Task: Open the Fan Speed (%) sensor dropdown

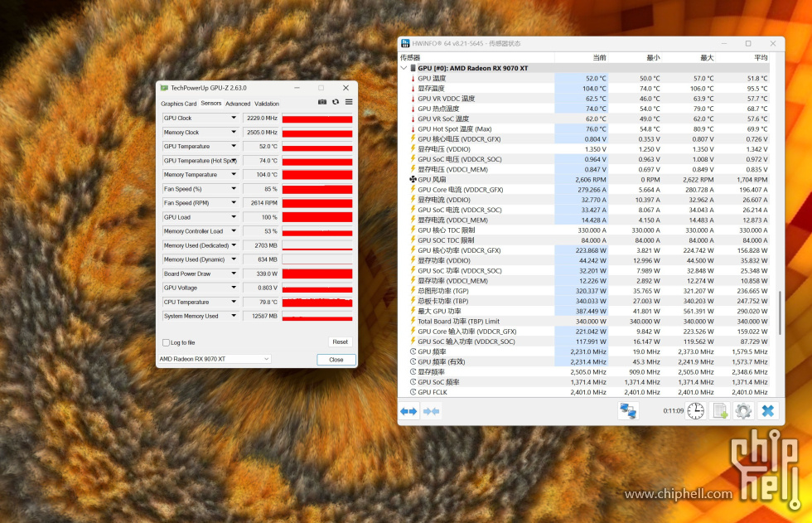Action: (234, 189)
